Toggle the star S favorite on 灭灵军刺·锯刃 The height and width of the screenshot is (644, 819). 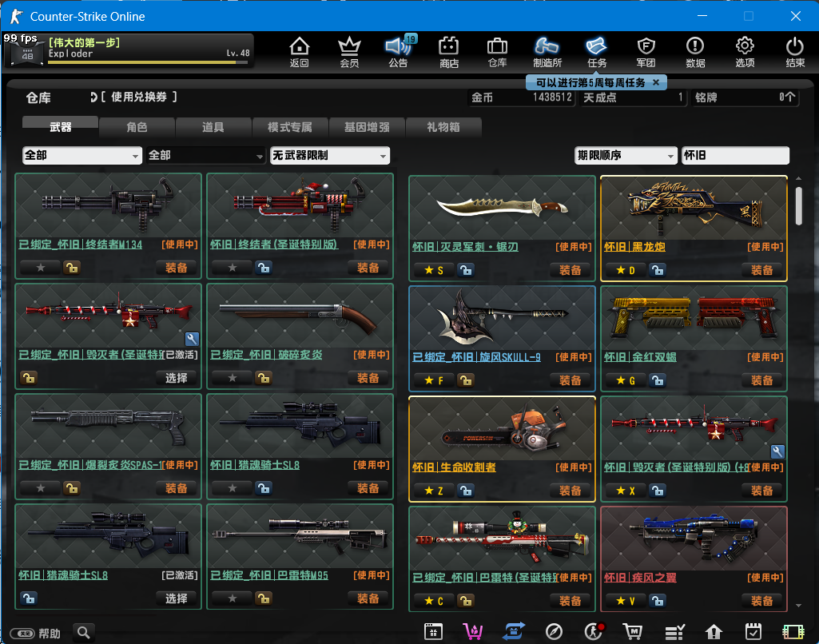click(x=434, y=270)
